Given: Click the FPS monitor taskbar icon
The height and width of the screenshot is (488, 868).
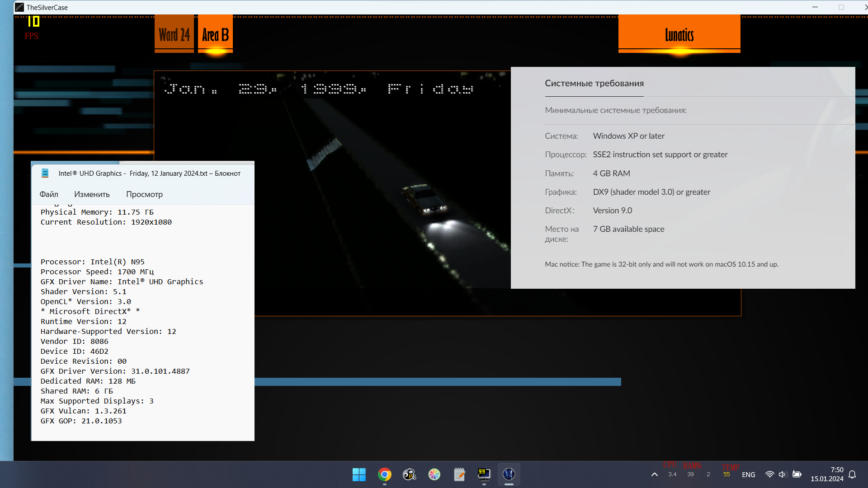Looking at the screenshot, I should coord(484,474).
